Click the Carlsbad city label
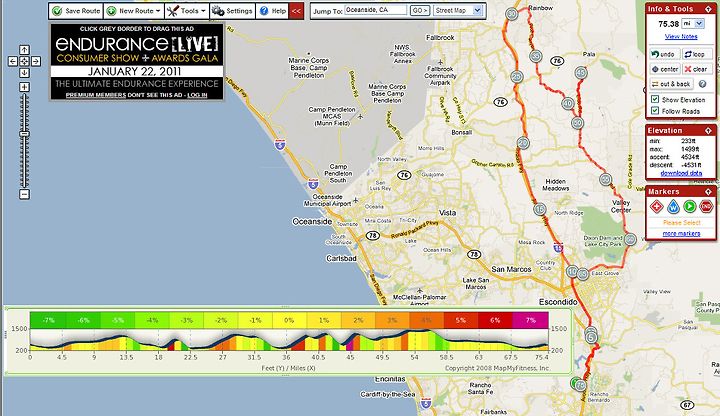Viewport: 720px width, 416px height. 341,259
